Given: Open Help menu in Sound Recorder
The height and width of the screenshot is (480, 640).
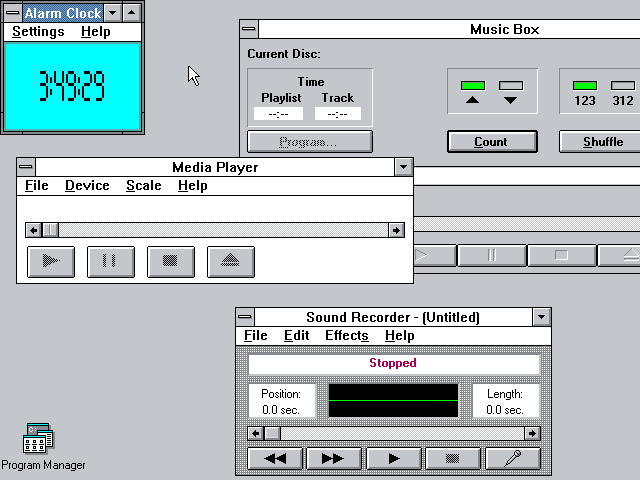Looking at the screenshot, I should [400, 336].
